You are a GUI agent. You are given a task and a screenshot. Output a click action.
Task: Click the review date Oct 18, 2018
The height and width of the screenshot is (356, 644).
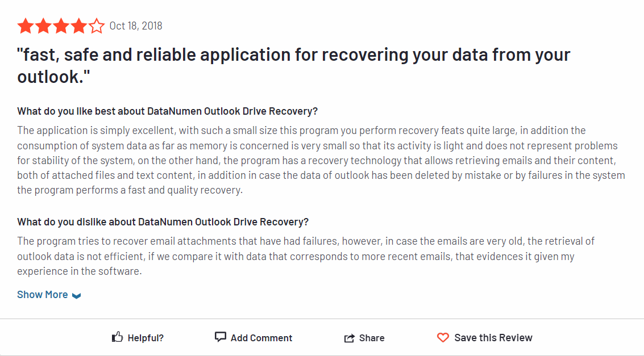(136, 26)
